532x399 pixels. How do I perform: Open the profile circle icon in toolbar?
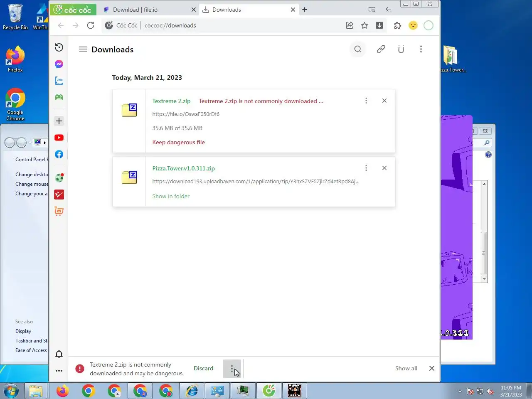pyautogui.click(x=429, y=25)
